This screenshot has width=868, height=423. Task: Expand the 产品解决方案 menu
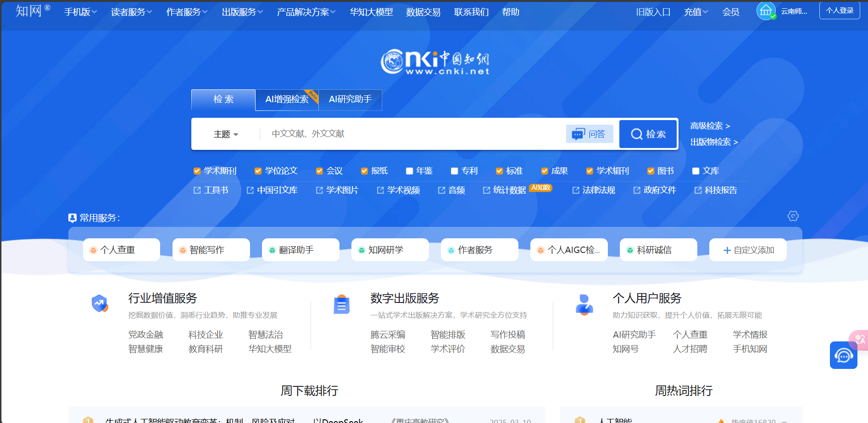point(306,12)
